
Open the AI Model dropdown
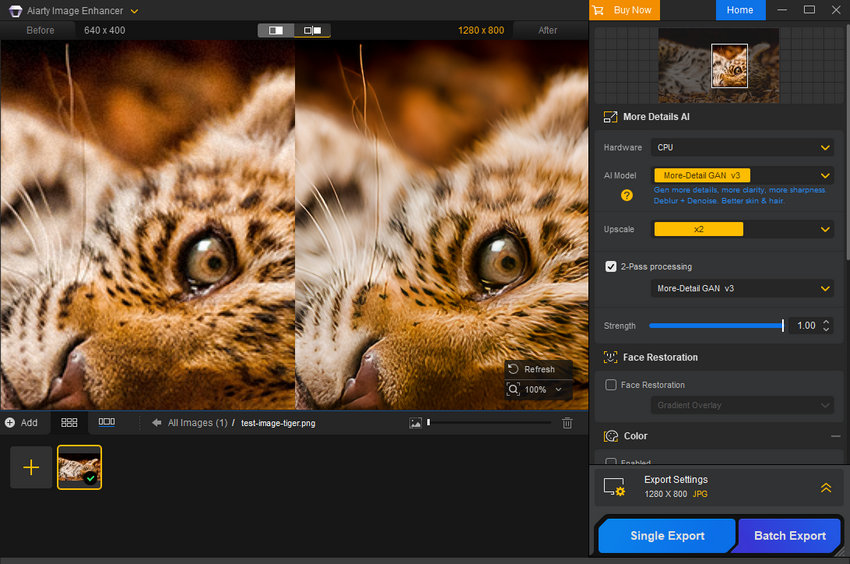[742, 175]
